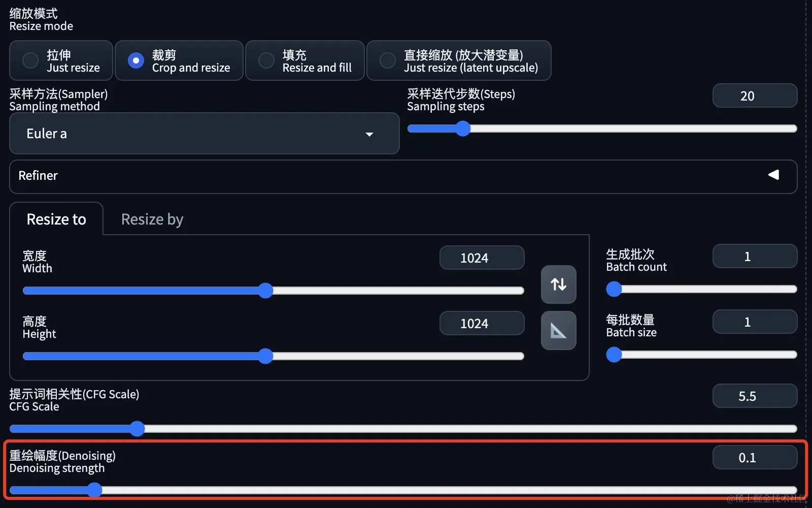Click the swap width and height button
The width and height of the screenshot is (812, 508).
click(x=558, y=284)
